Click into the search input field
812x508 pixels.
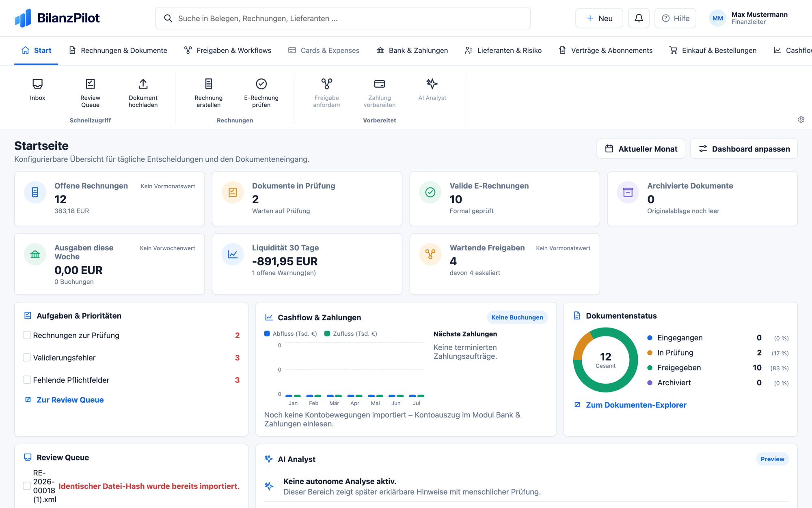pyautogui.click(x=343, y=18)
